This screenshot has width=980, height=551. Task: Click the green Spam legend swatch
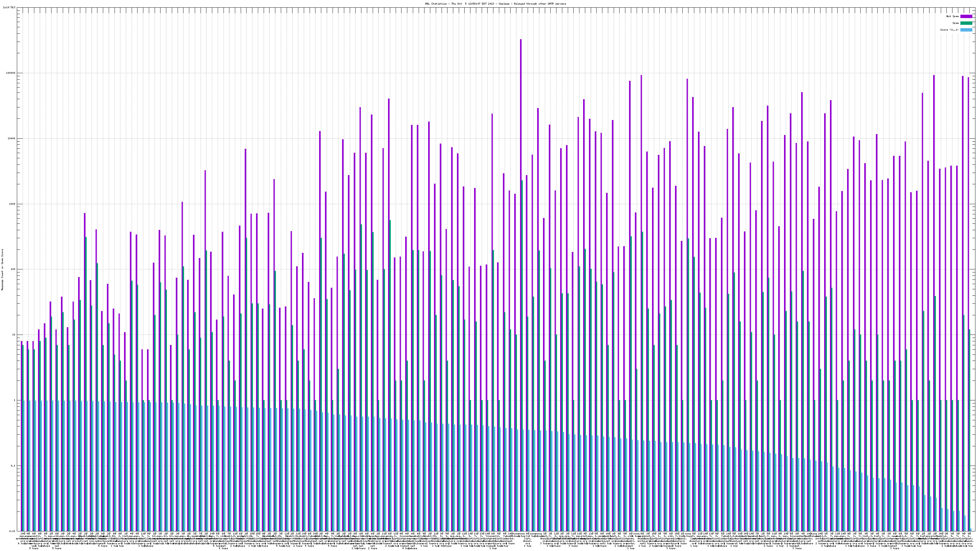coord(966,23)
